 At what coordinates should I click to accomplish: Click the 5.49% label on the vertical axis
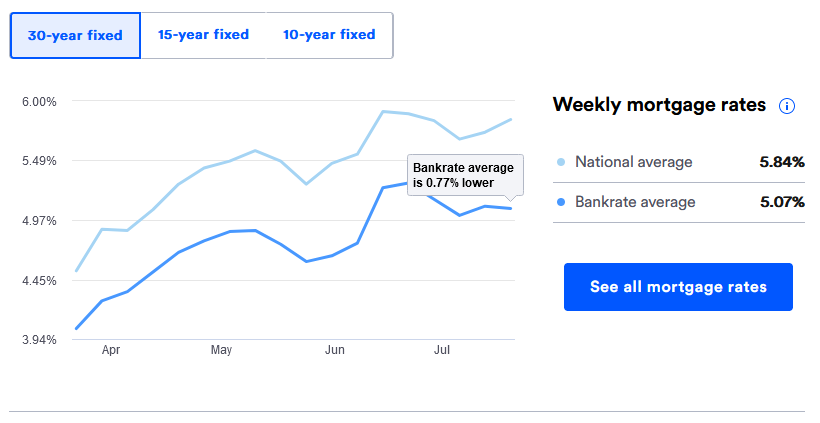point(41,161)
